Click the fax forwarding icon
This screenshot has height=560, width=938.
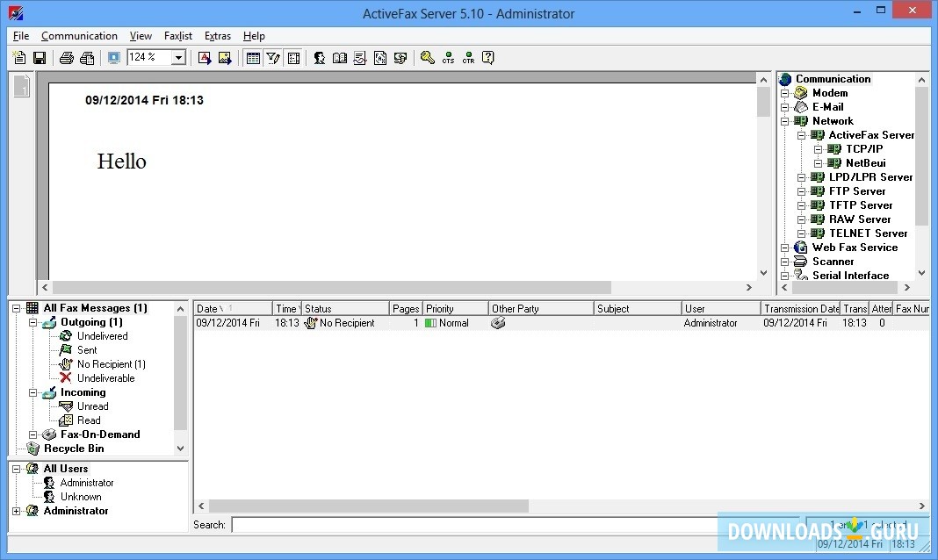point(400,58)
